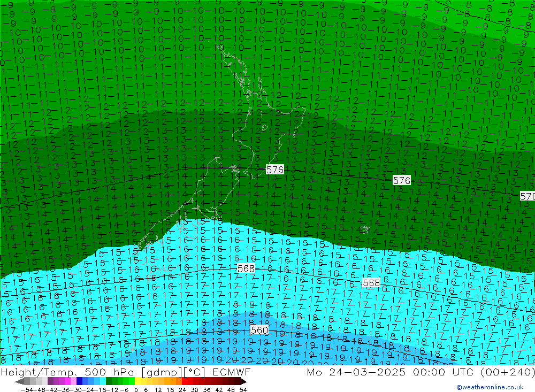The height and width of the screenshot is (392, 535).
Task: Pick the dark green legend swatch at -12
Action: [x=109, y=381]
